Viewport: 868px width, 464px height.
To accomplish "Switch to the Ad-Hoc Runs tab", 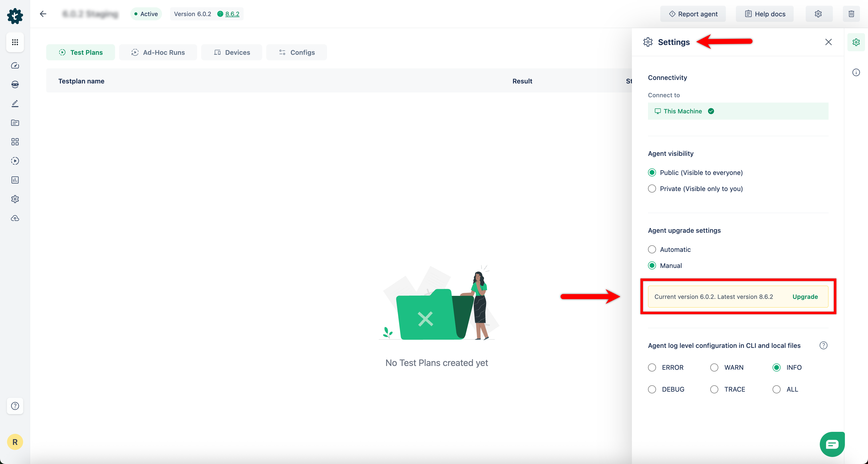I will tap(158, 52).
